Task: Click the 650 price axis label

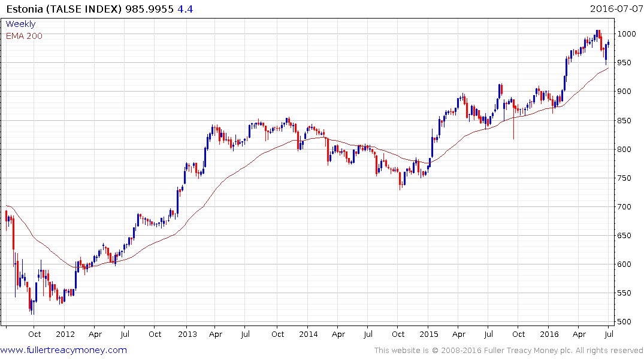Action: tap(624, 236)
